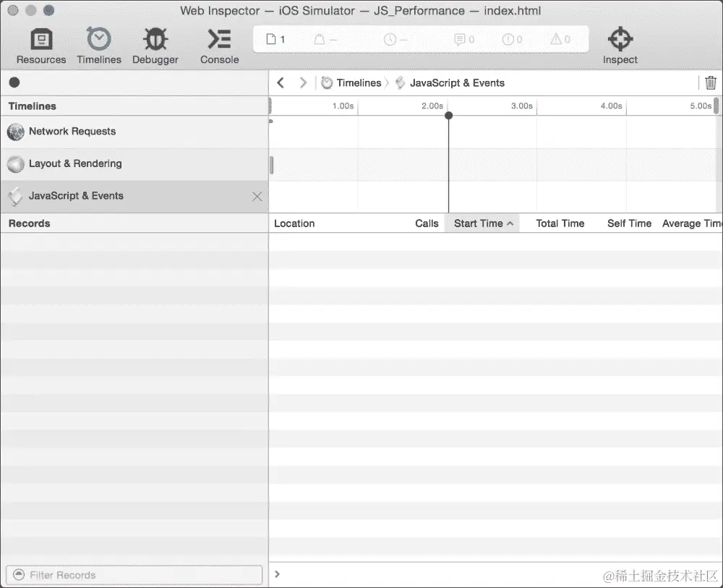Open the Resources panel

click(40, 44)
